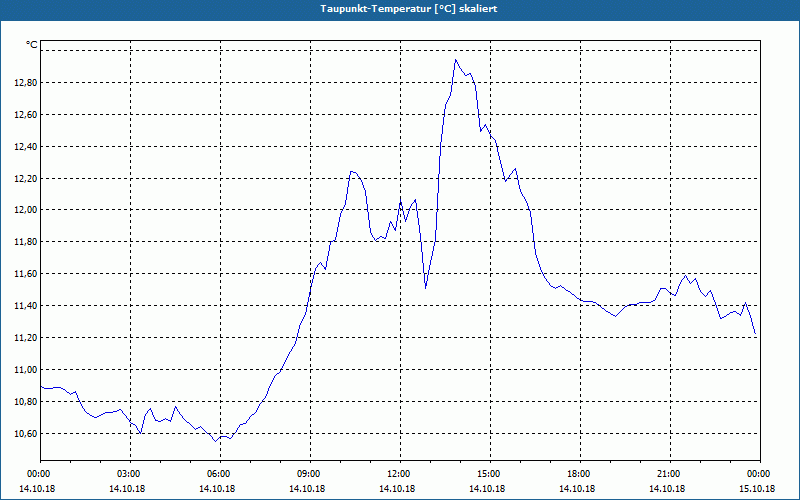Click the 06:00 time axis label

coord(220,474)
